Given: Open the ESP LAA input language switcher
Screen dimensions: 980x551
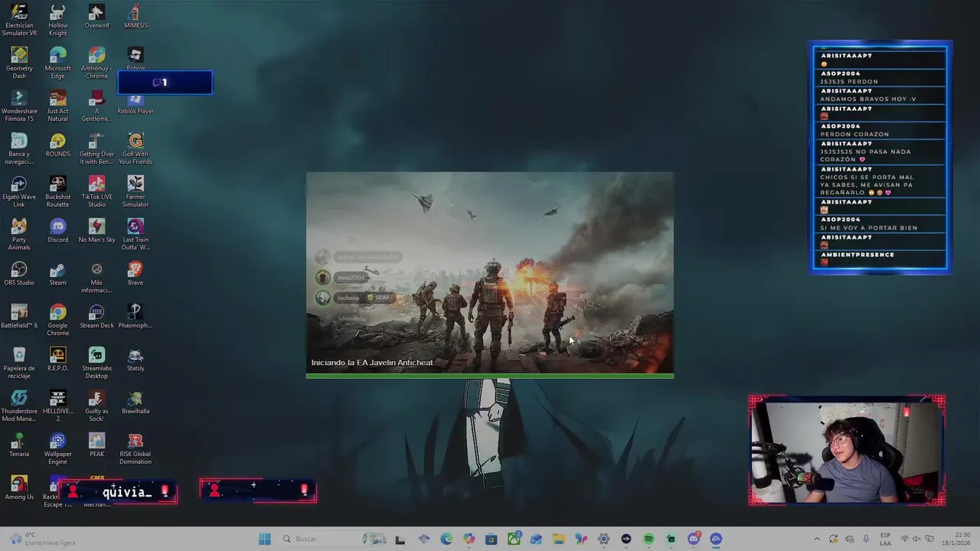Looking at the screenshot, I should 885,539.
